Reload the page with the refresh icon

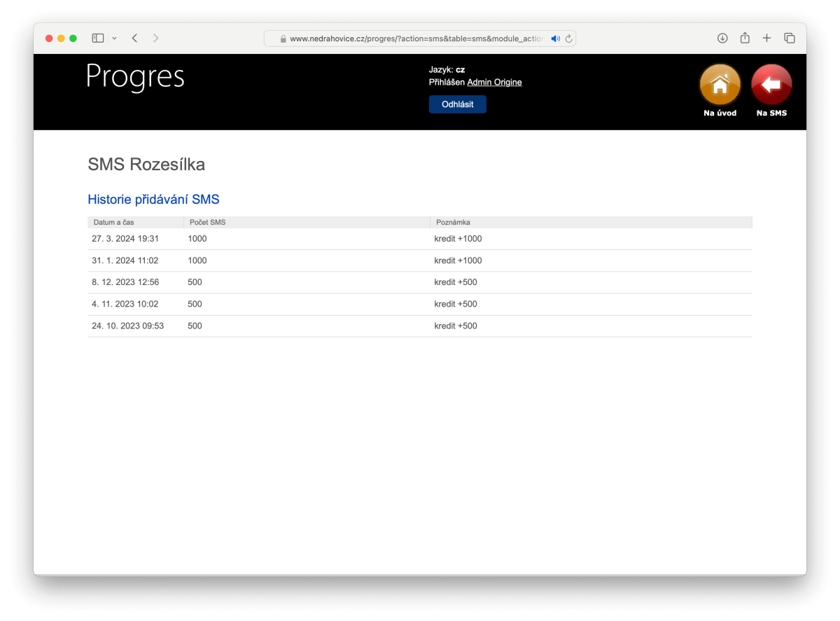click(x=568, y=39)
